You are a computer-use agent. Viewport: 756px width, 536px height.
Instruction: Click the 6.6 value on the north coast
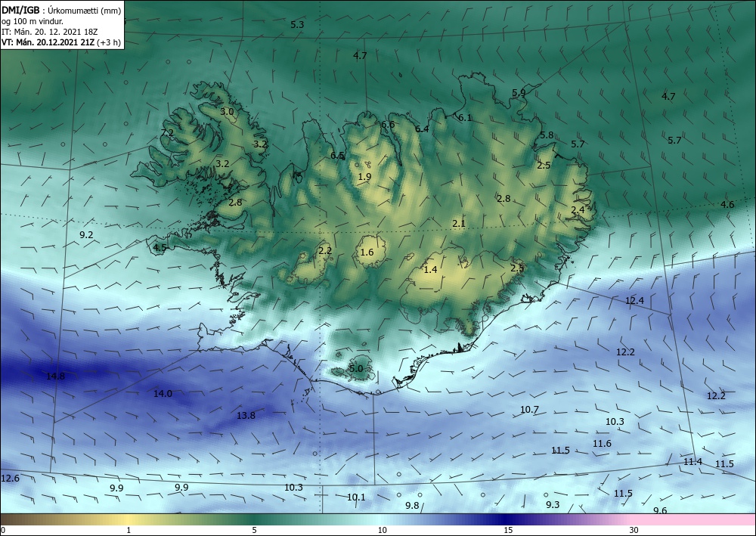(388, 124)
